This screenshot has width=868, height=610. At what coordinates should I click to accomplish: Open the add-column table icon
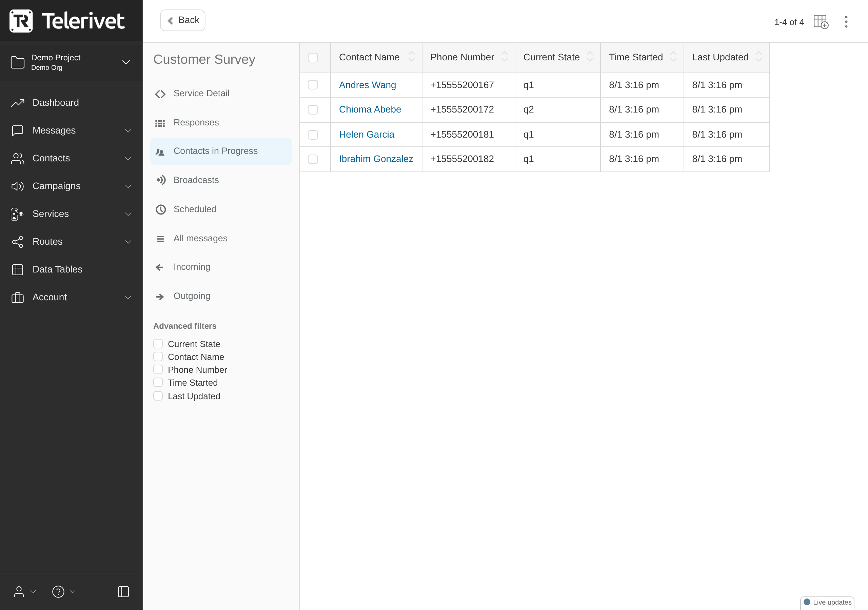(x=821, y=22)
